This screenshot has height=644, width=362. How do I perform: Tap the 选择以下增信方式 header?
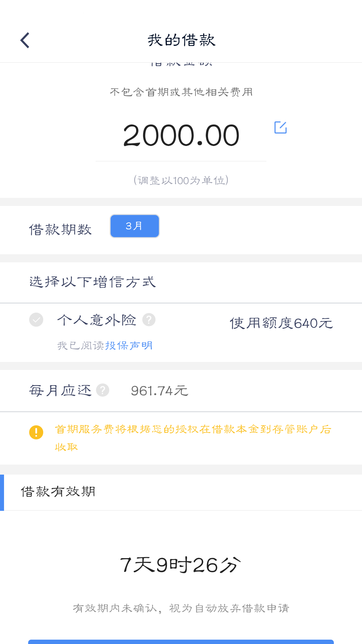[93, 282]
